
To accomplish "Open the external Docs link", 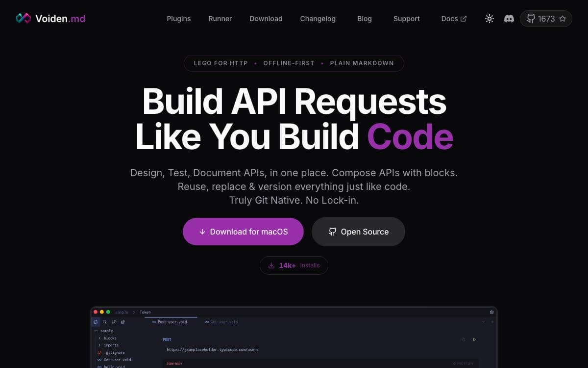I will click(454, 19).
